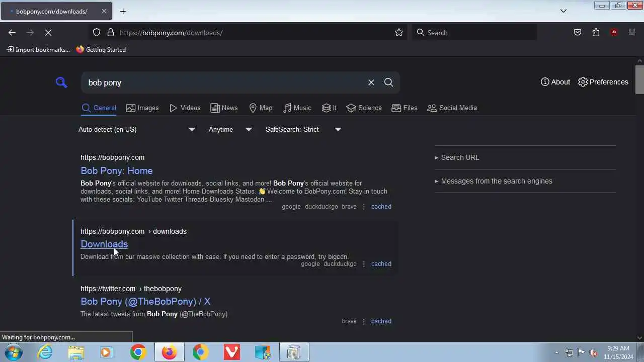Click the Import bookmarks toolbar item
The height and width of the screenshot is (362, 644).
(38, 49)
